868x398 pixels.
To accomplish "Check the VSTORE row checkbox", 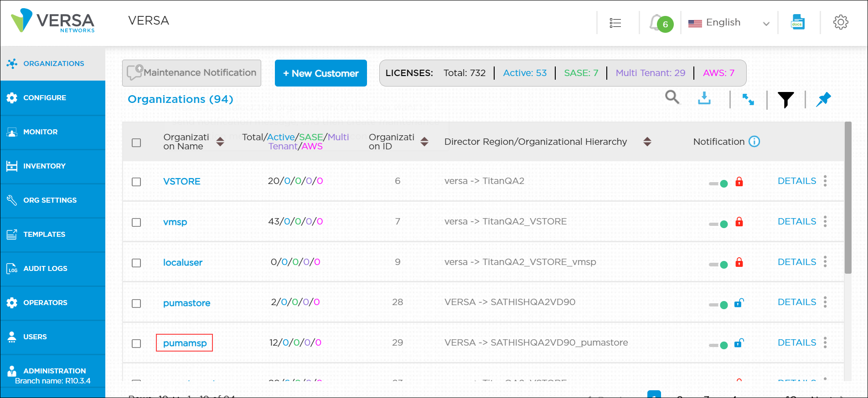I will [x=136, y=182].
